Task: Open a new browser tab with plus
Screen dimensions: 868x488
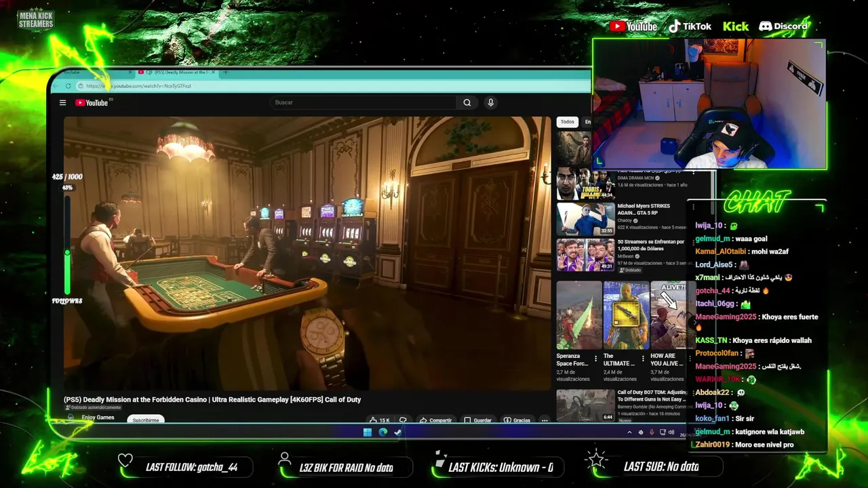Action: coord(226,72)
